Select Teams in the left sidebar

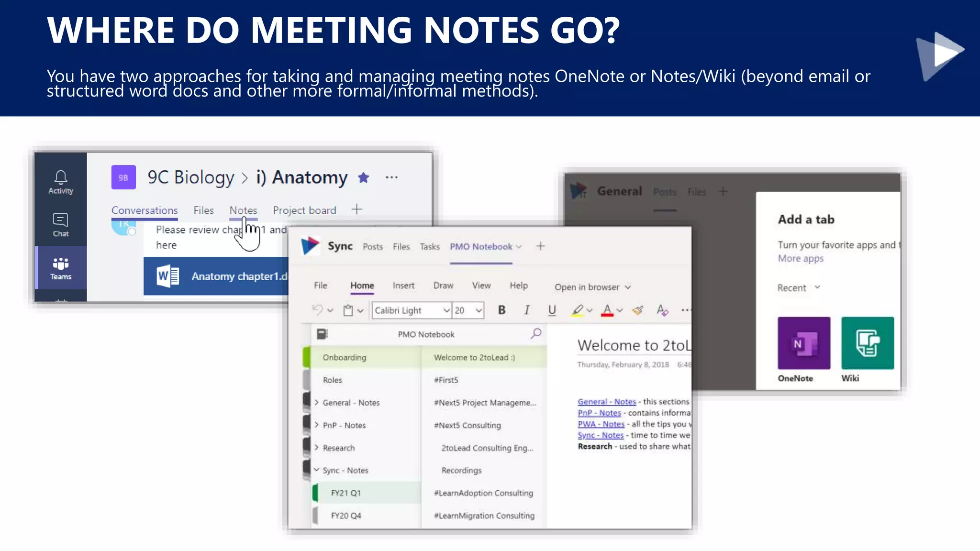click(x=61, y=268)
